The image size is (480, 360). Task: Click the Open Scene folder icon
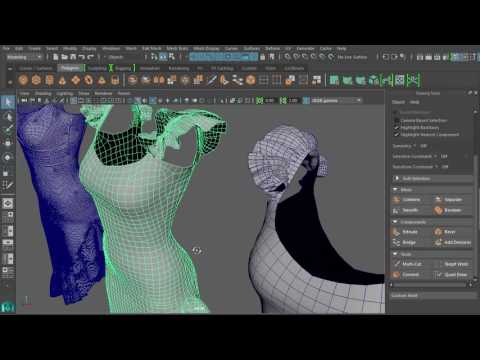64,57
